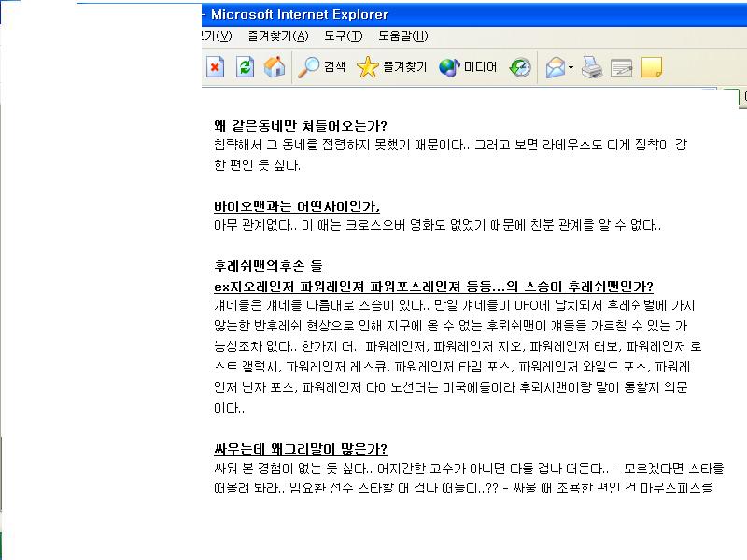Click heading '왜 같은동네만 쳐들어오는가?'
Image resolution: width=747 pixels, height=560 pixels.
[x=301, y=126]
